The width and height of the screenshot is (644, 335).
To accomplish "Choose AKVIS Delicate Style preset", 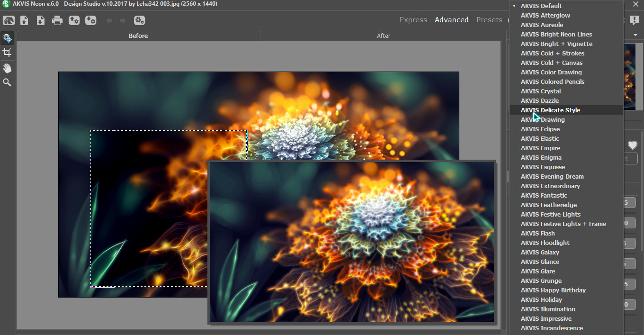I will [x=550, y=110].
